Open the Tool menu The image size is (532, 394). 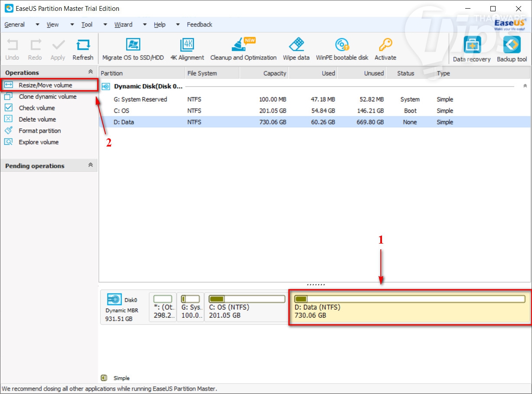tap(87, 25)
